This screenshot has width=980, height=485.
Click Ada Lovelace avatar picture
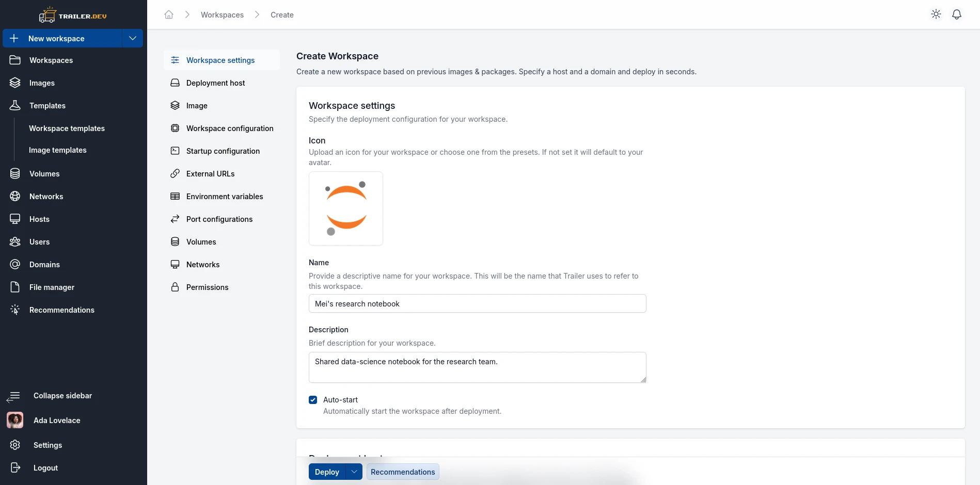click(x=15, y=420)
